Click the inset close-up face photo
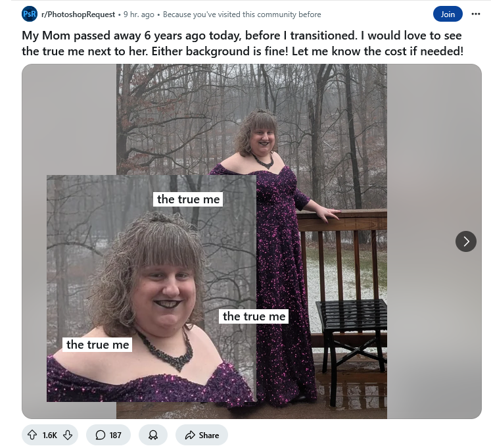 pyautogui.click(x=151, y=288)
